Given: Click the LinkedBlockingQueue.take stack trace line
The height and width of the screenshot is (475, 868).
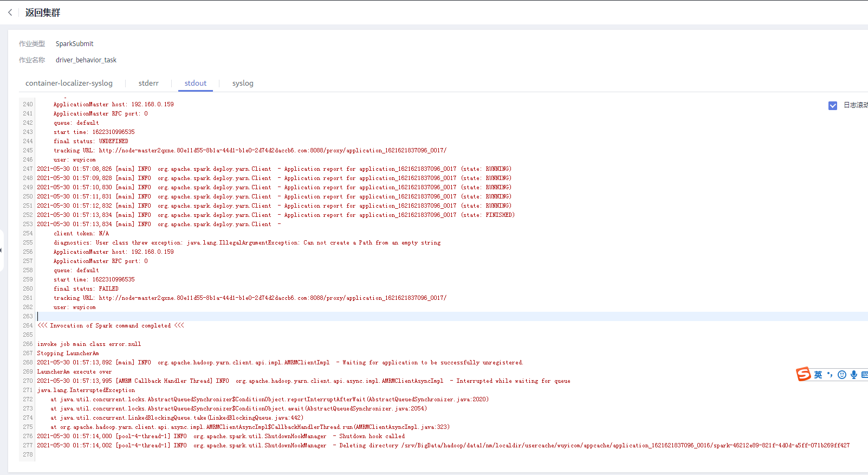Looking at the screenshot, I should pos(177,418).
